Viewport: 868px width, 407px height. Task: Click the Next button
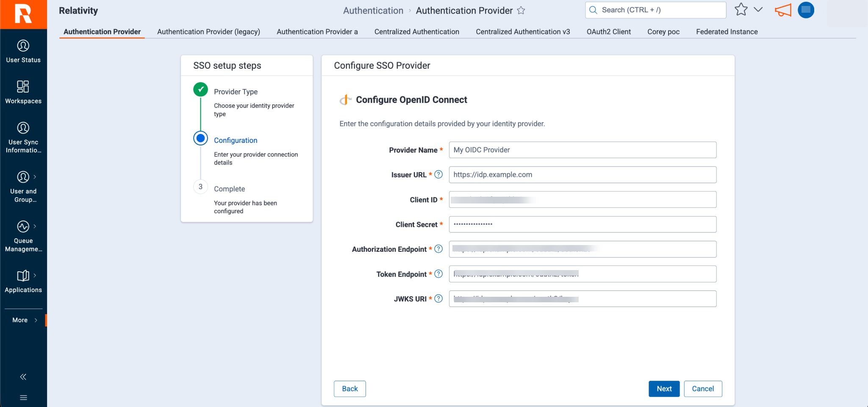pyautogui.click(x=664, y=389)
